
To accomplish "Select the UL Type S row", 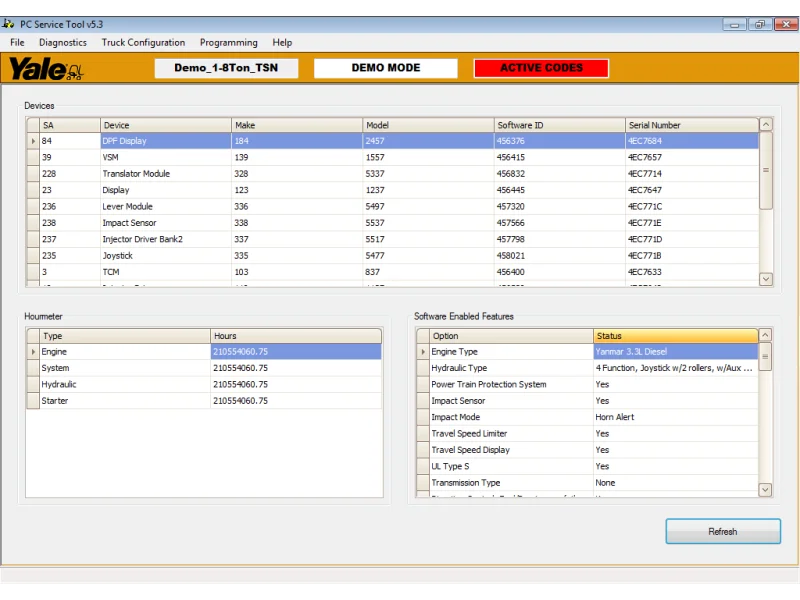I will [x=587, y=466].
